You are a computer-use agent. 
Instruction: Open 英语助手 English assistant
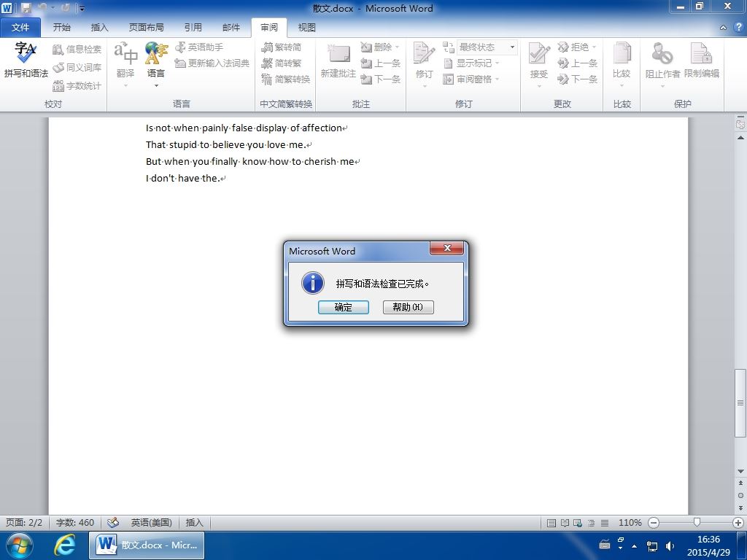click(x=199, y=47)
